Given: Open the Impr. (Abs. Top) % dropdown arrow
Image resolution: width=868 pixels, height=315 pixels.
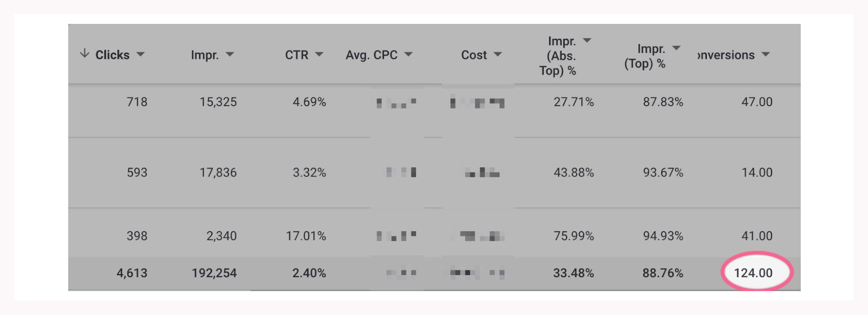Looking at the screenshot, I should [587, 40].
